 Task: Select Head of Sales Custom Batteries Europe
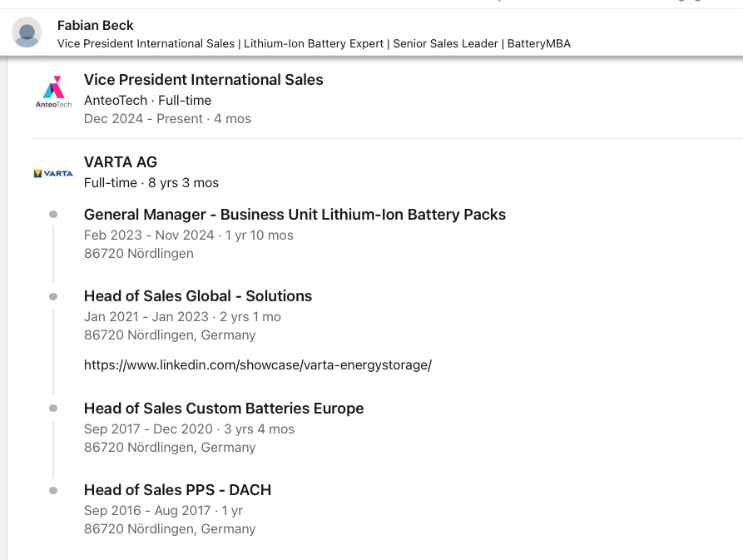tap(224, 409)
